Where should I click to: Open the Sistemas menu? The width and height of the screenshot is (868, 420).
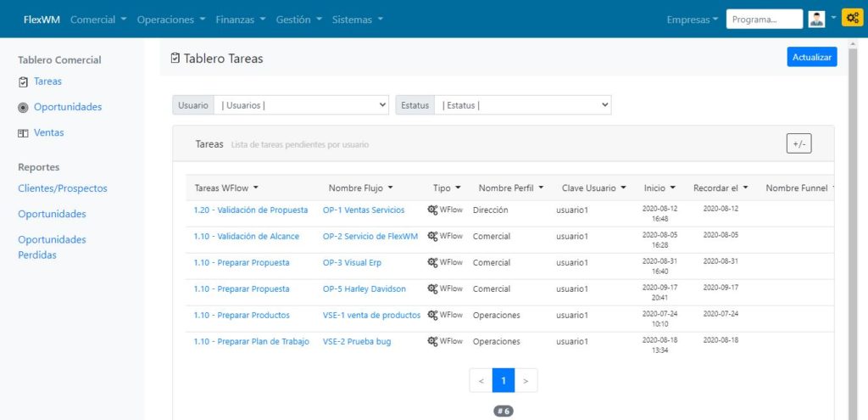coord(358,20)
